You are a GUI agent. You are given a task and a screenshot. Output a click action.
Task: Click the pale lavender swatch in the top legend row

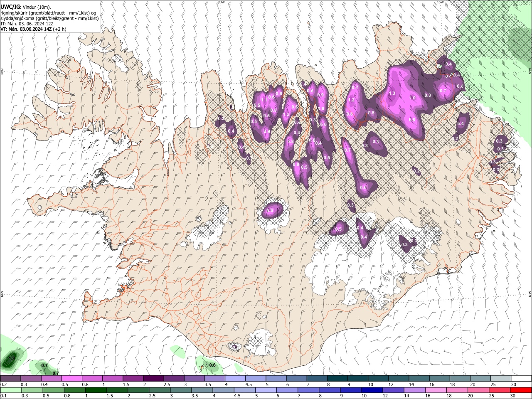[235, 379]
